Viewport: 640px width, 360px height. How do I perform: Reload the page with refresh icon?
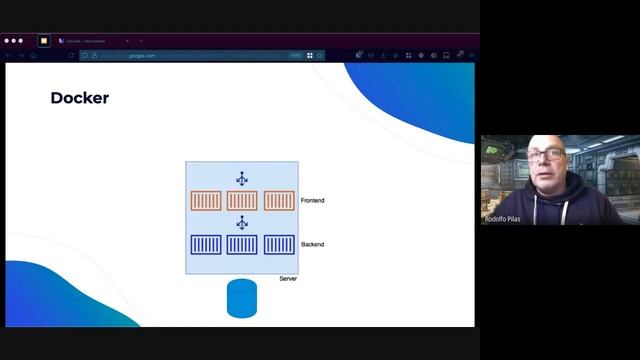point(71,56)
